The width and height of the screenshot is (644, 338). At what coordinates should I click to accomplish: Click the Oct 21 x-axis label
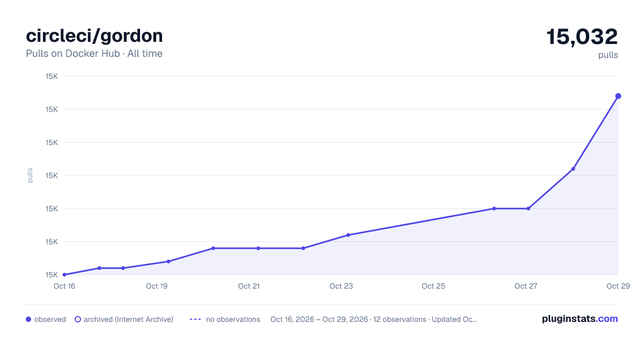pos(249,286)
